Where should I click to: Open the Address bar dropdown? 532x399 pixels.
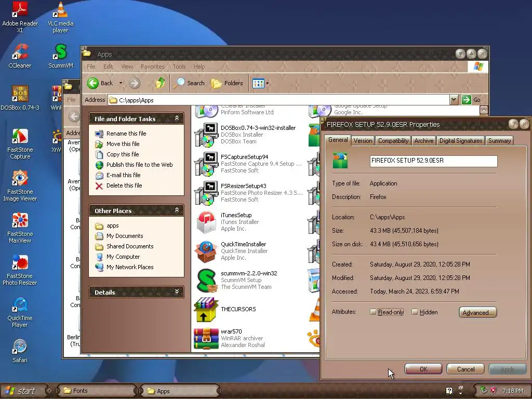click(454, 100)
